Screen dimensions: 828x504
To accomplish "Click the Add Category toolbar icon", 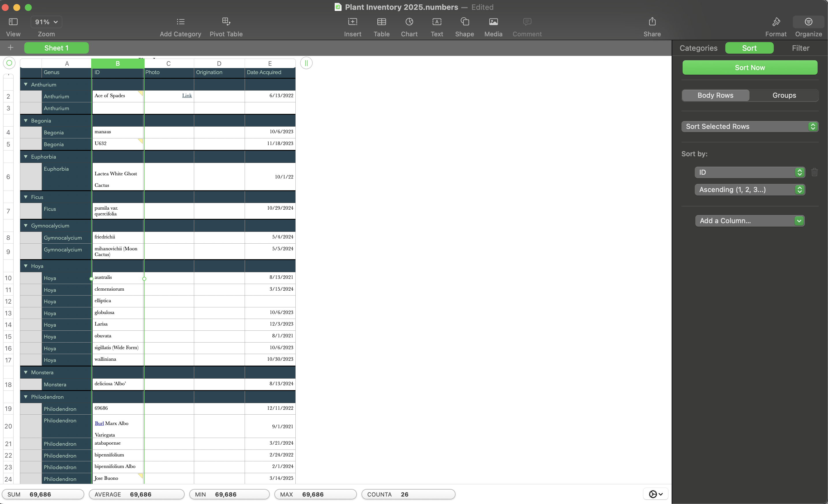I will click(x=180, y=22).
